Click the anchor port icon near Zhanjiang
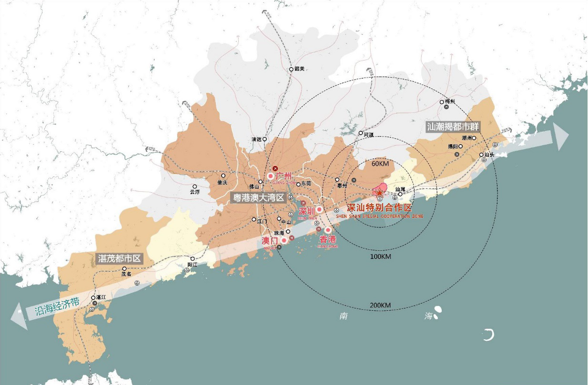This screenshot has height=385, width=588. pyautogui.click(x=91, y=308)
